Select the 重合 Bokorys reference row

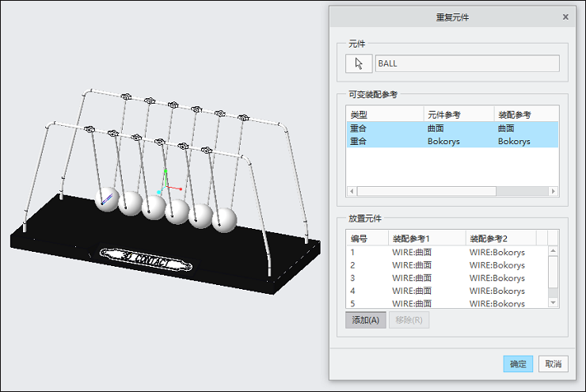(453, 141)
